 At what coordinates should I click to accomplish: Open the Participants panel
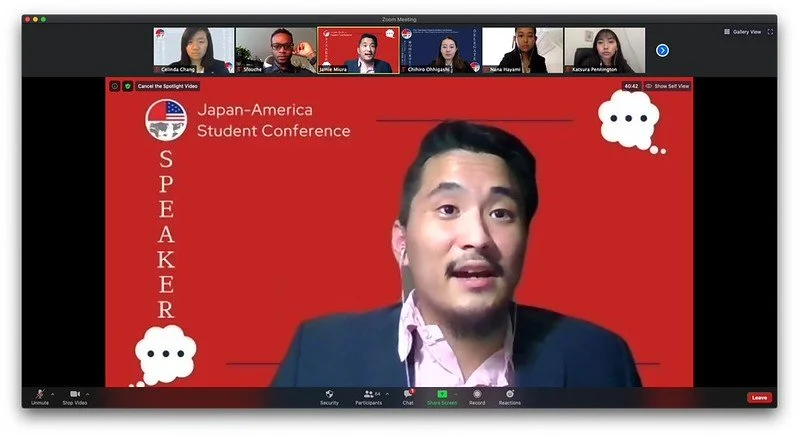(368, 397)
